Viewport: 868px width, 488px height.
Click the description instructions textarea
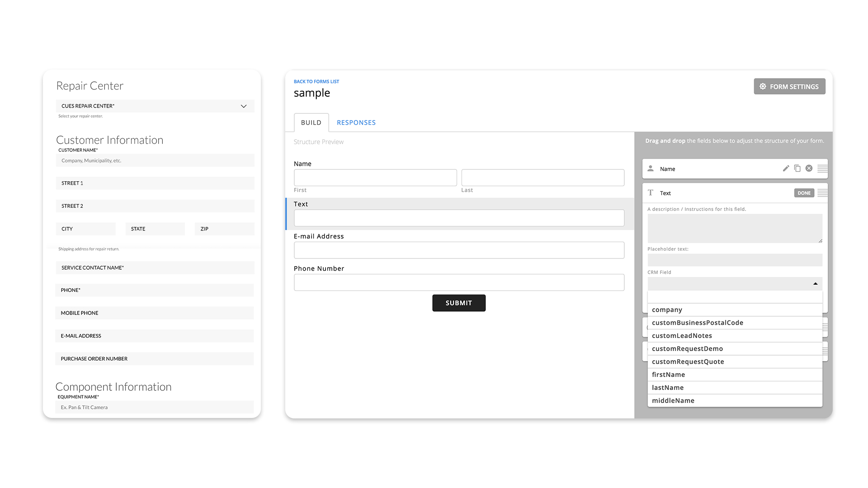[735, 228]
